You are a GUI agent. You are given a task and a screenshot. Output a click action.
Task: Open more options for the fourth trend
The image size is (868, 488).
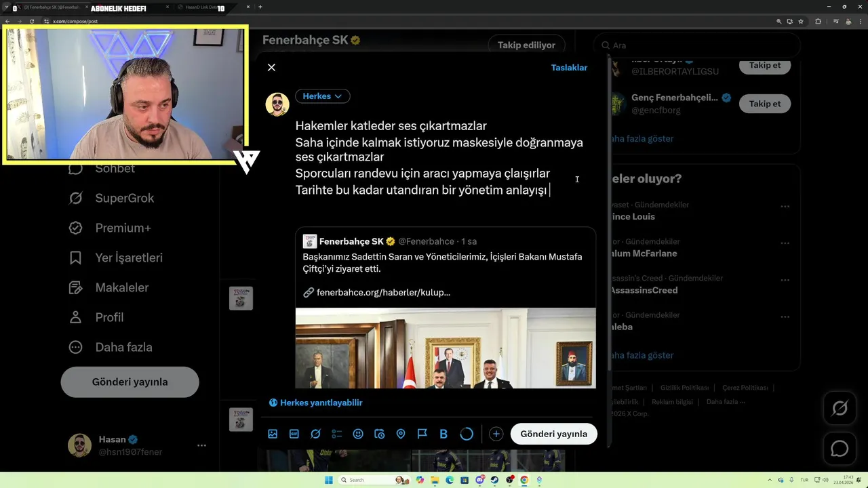tap(785, 317)
